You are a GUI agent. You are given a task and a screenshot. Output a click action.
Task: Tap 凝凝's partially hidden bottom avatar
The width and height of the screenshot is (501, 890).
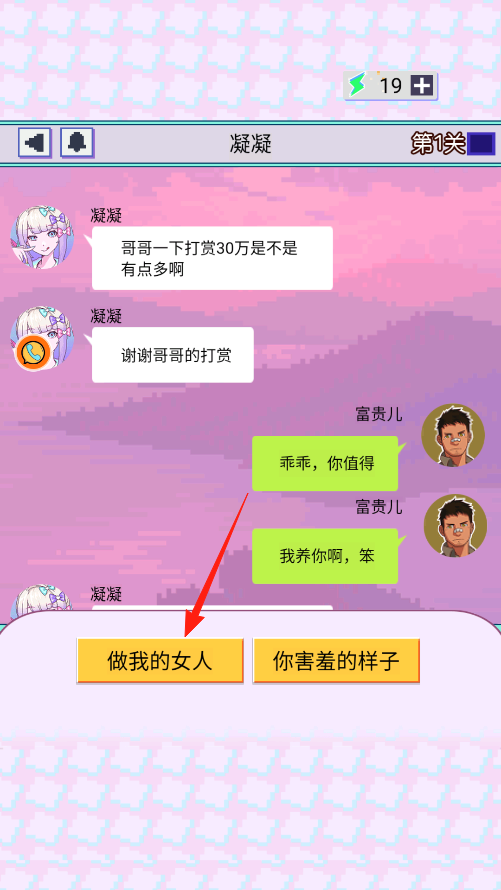[x=41, y=604]
